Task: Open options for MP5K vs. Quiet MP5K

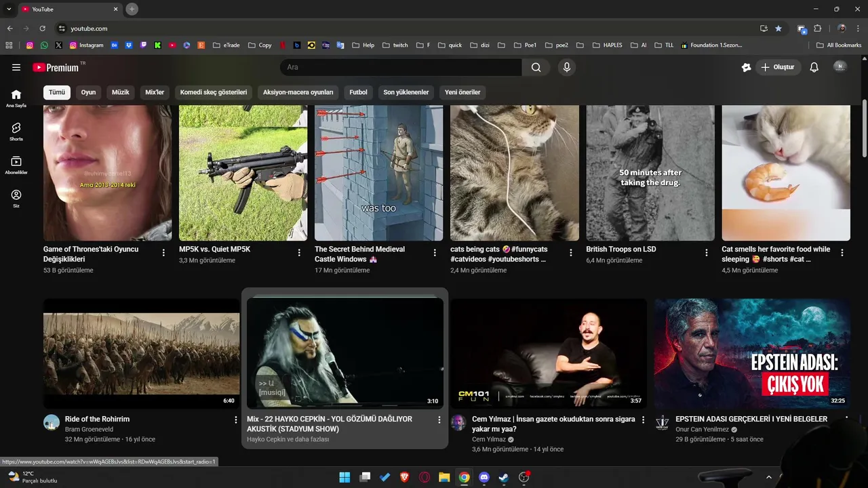Action: click(x=299, y=253)
